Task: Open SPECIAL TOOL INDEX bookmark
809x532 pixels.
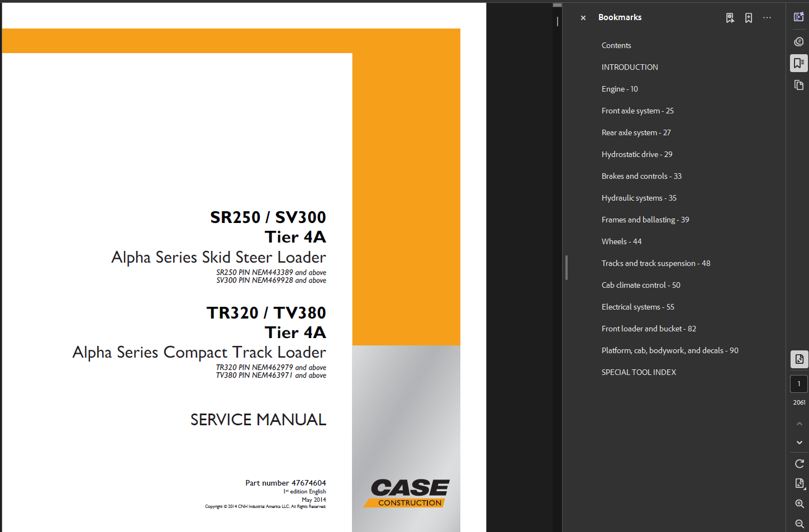Action: [639, 373]
